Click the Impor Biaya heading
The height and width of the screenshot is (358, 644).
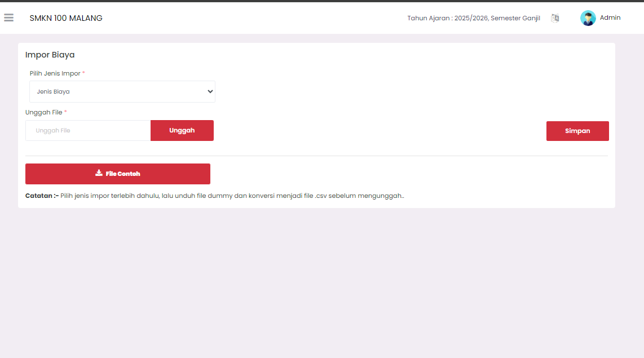coord(50,55)
